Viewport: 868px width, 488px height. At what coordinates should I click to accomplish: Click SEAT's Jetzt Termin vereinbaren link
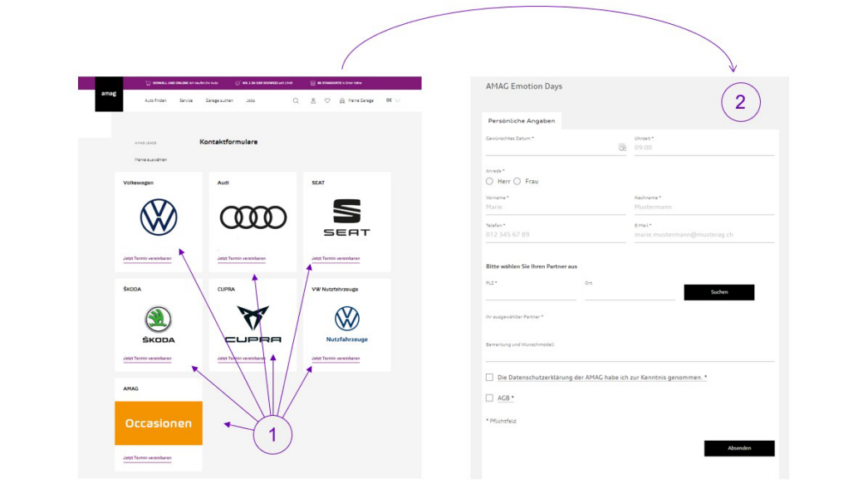tap(336, 258)
